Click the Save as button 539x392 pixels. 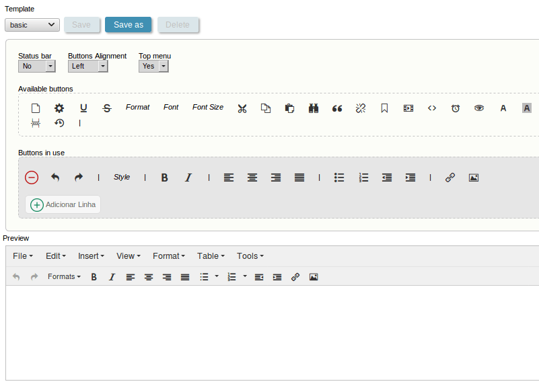tap(128, 24)
